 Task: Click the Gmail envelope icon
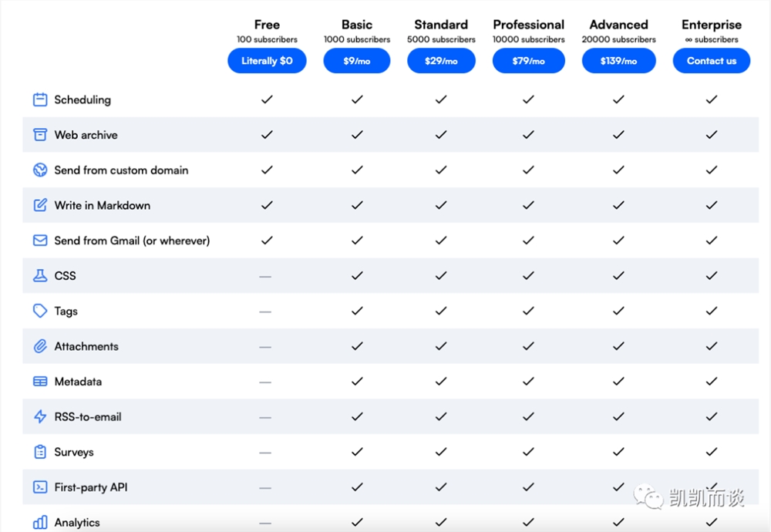pyautogui.click(x=40, y=241)
